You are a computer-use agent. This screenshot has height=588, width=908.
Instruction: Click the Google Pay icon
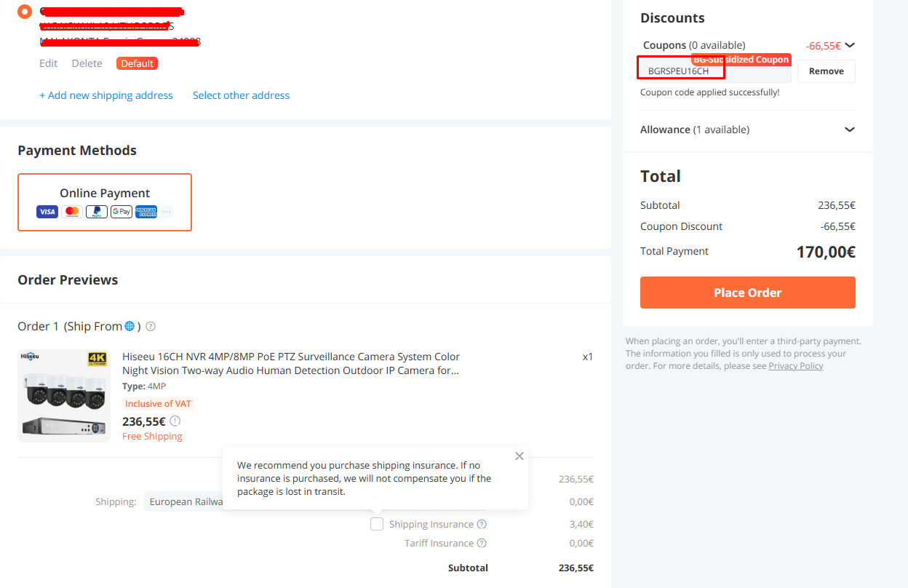pos(122,212)
